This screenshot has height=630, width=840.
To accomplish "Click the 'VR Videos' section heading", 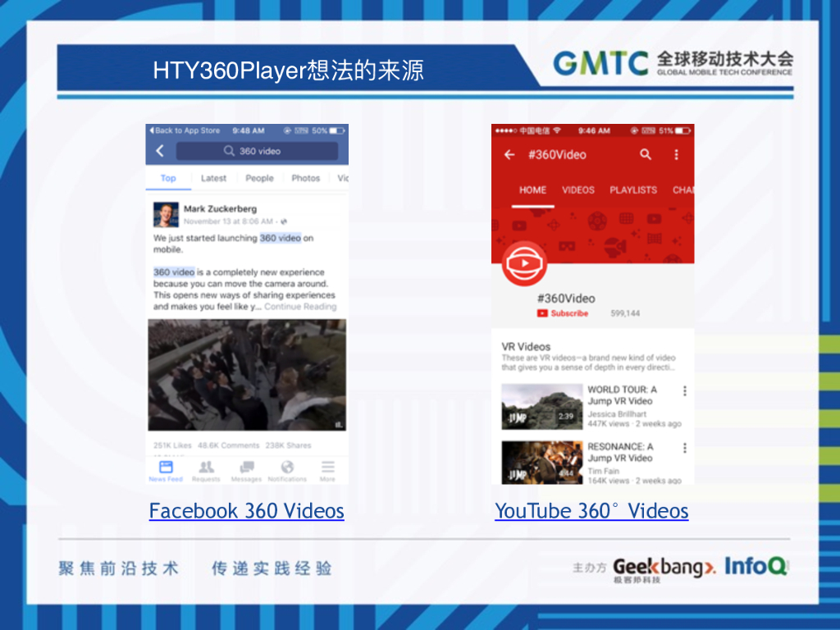I will (526, 347).
